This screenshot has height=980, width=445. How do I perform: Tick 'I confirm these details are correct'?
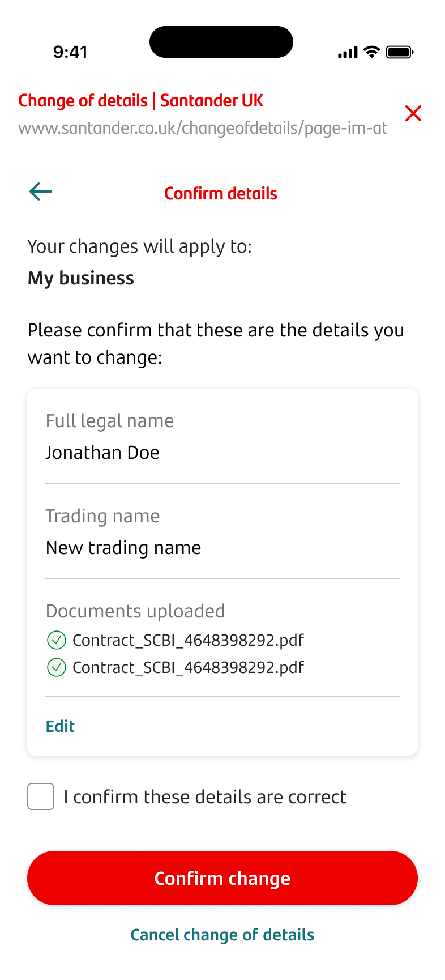tap(41, 796)
